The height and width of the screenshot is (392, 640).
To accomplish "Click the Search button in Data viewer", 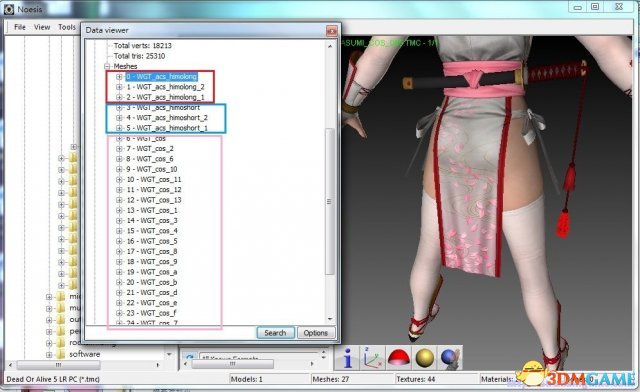I will pyautogui.click(x=275, y=333).
